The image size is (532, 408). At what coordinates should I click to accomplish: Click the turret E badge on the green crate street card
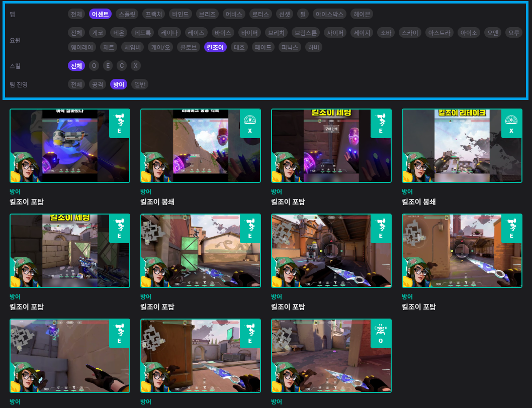click(x=250, y=229)
